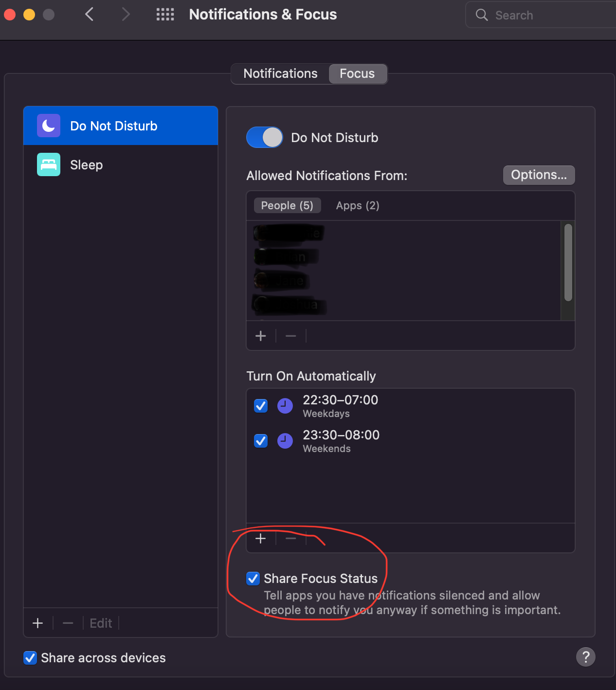Uncheck the 22:30–07:00 Weekdays schedule

[x=261, y=406]
